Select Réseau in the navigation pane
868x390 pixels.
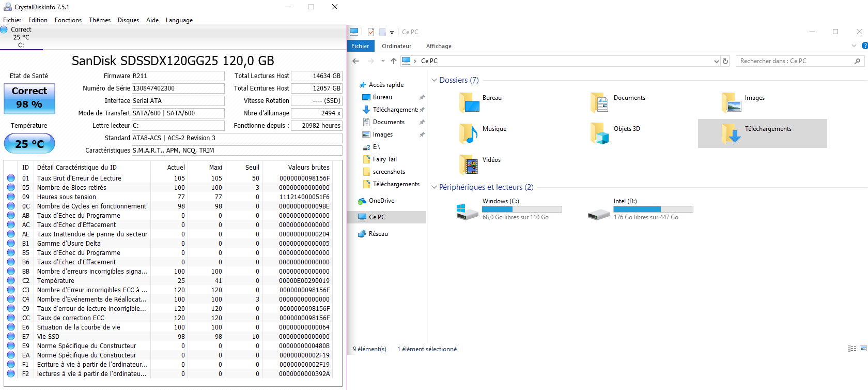pyautogui.click(x=378, y=234)
